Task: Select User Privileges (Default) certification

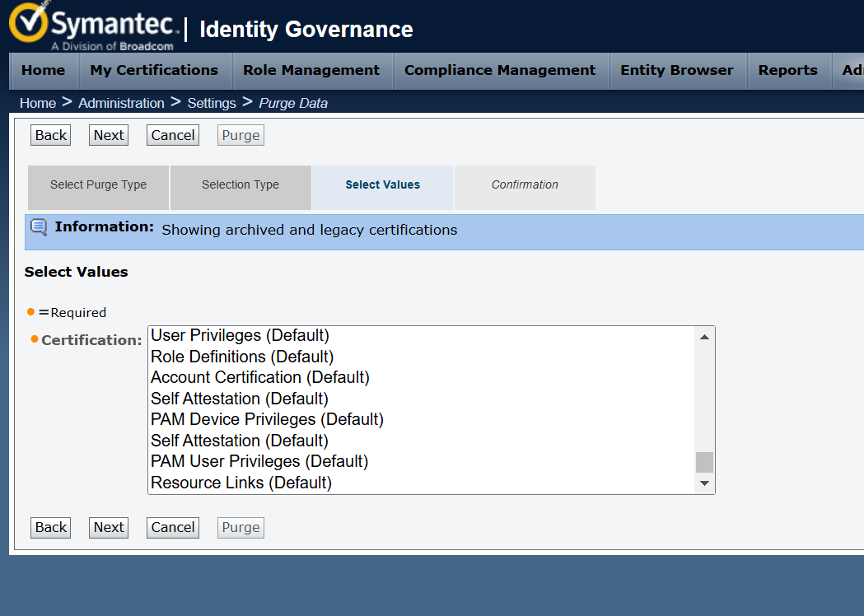Action: point(240,335)
